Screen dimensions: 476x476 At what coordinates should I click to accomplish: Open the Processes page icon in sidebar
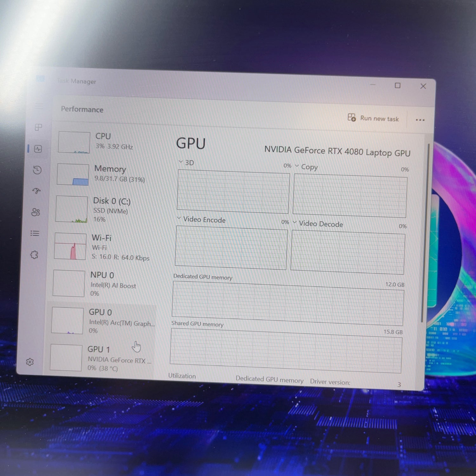click(38, 128)
